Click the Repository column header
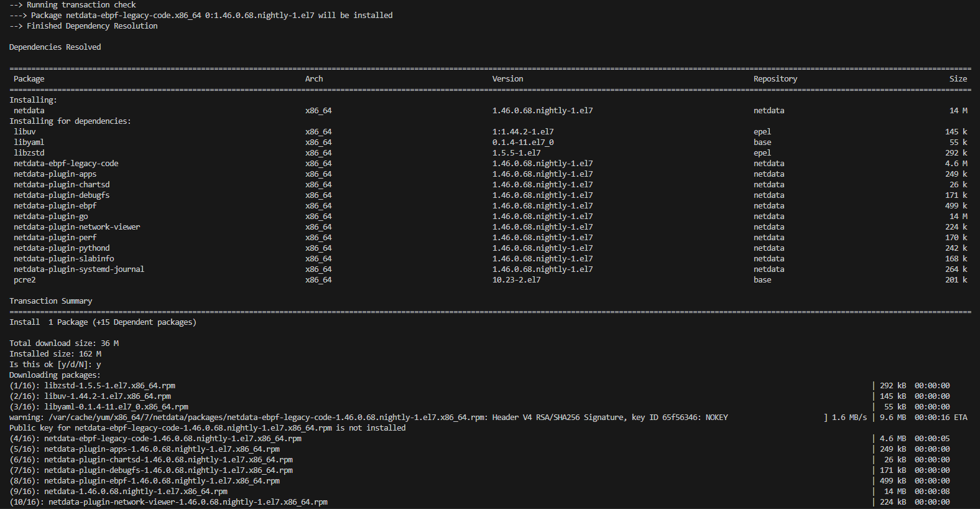This screenshot has width=980, height=509. [775, 79]
